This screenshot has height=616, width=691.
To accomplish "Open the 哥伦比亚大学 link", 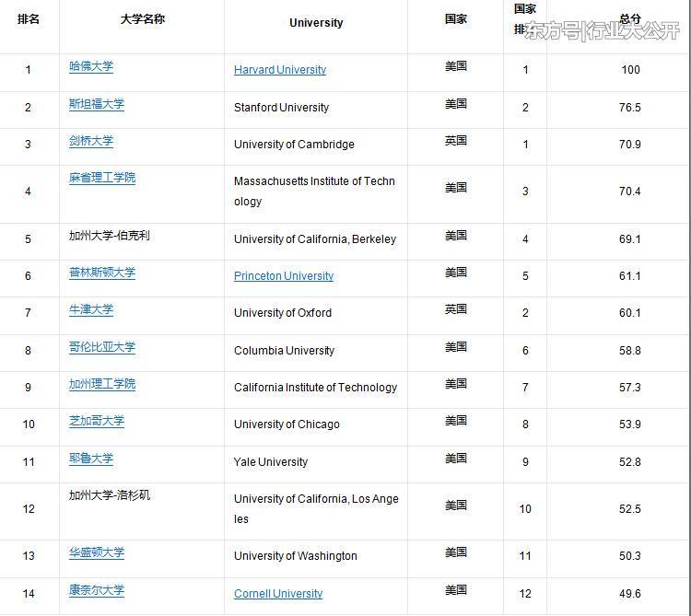I will [x=102, y=347].
